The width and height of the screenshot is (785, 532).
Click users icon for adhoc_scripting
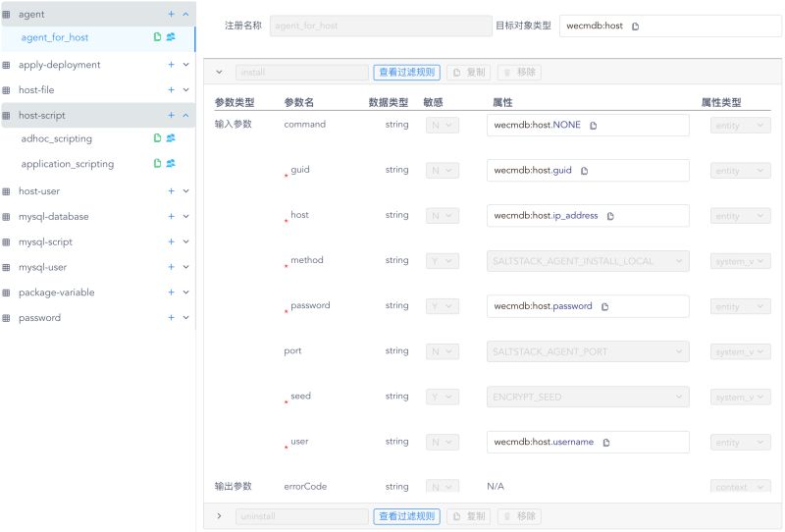171,137
